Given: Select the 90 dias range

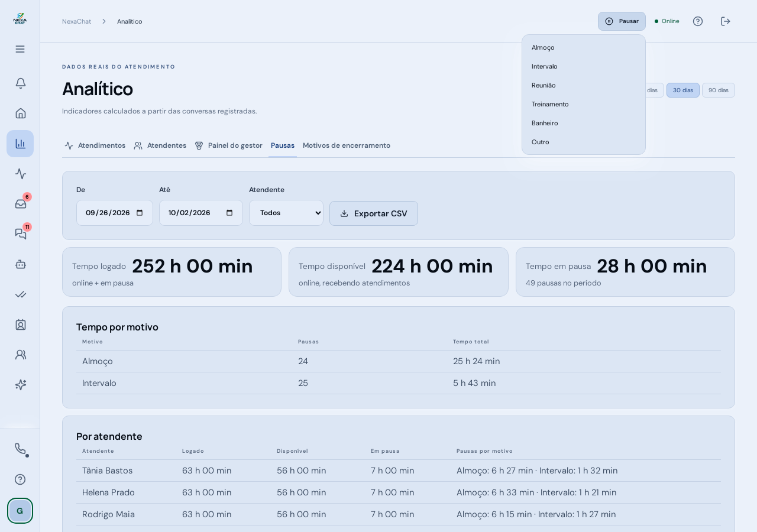Looking at the screenshot, I should tap(719, 90).
